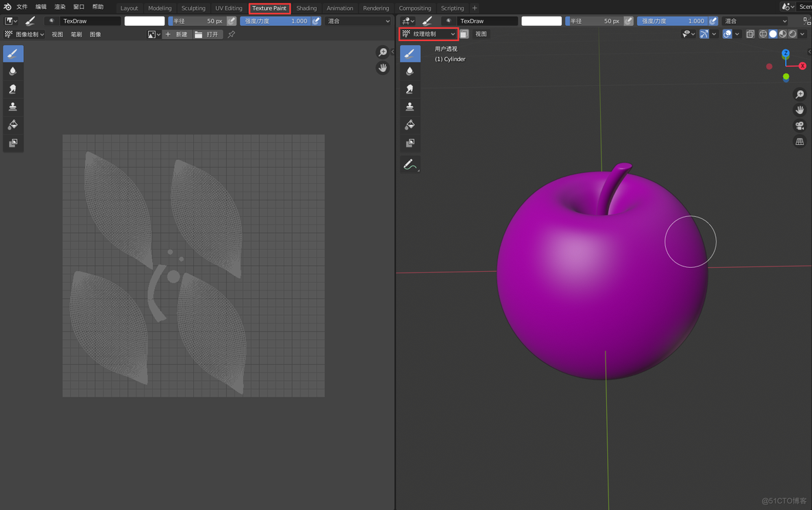Viewport: 812px width, 510px height.
Task: Add a new workspace tab
Action: pos(475,8)
